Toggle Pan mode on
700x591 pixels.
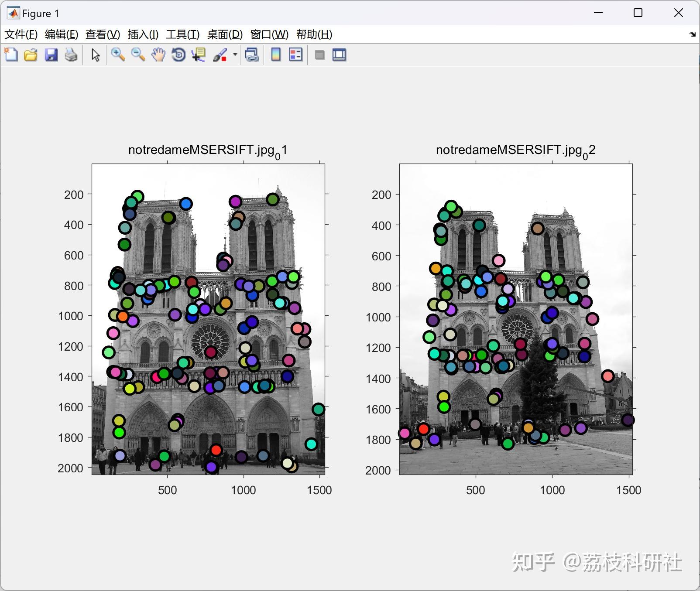(158, 55)
